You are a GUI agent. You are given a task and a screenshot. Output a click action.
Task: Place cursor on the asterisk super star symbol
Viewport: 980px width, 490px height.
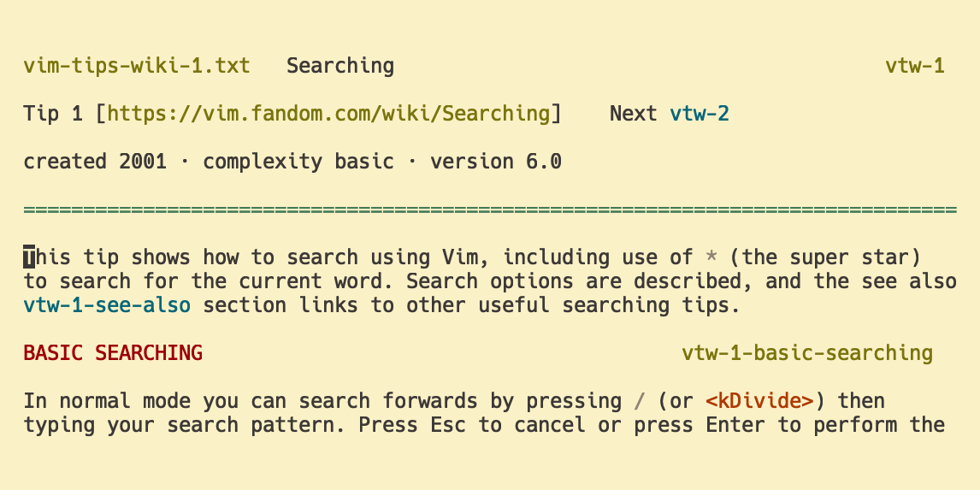pyautogui.click(x=711, y=257)
